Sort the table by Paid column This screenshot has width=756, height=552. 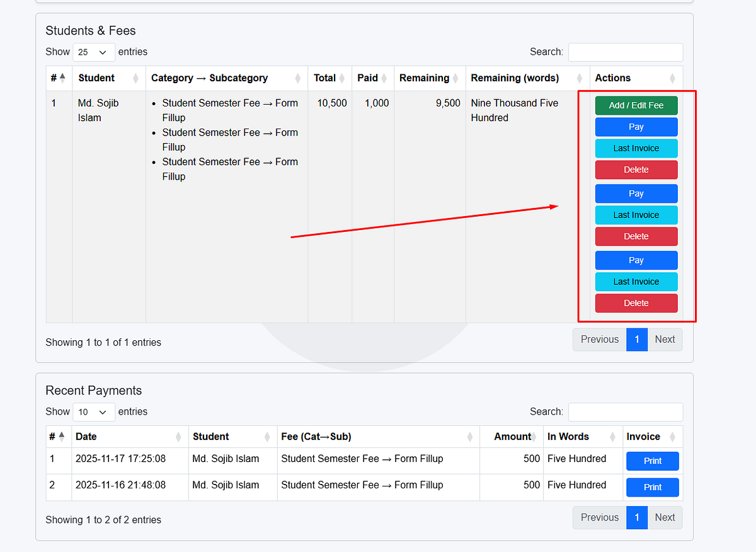384,78
